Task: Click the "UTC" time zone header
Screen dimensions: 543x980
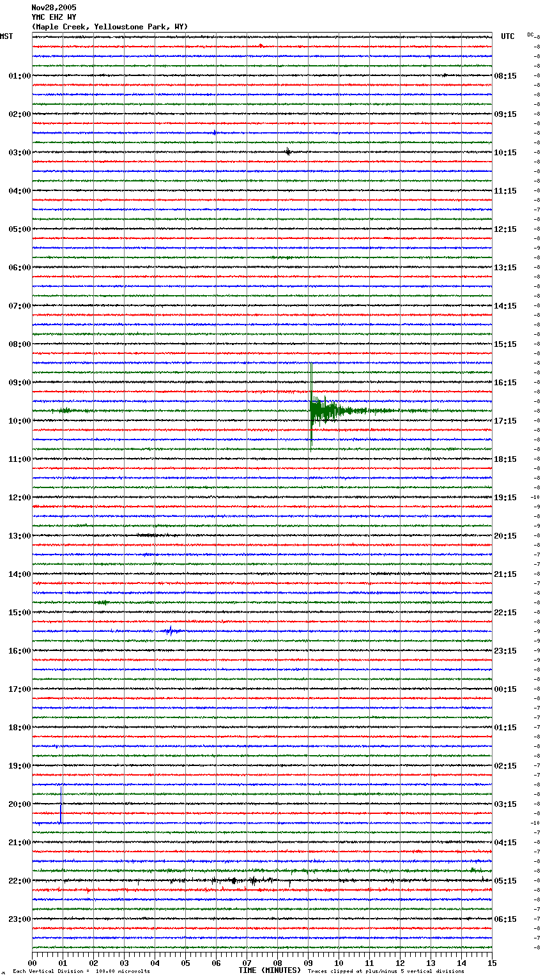Action: click(508, 36)
